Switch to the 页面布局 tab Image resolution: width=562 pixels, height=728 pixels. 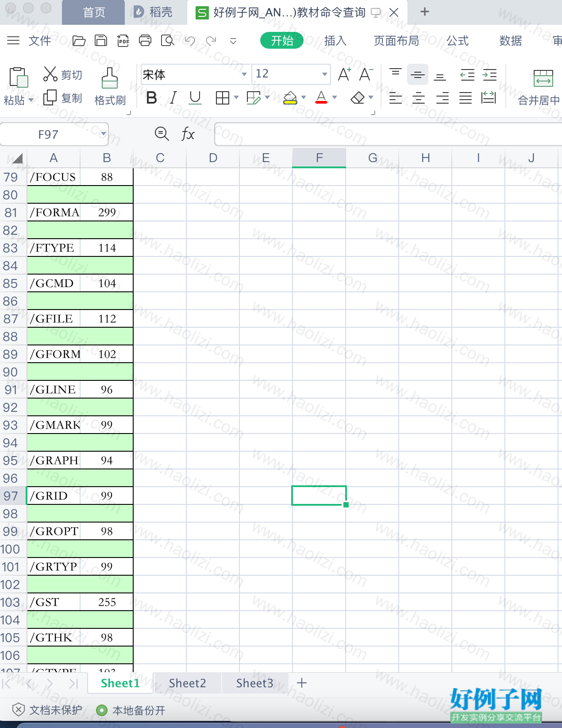[x=396, y=41]
